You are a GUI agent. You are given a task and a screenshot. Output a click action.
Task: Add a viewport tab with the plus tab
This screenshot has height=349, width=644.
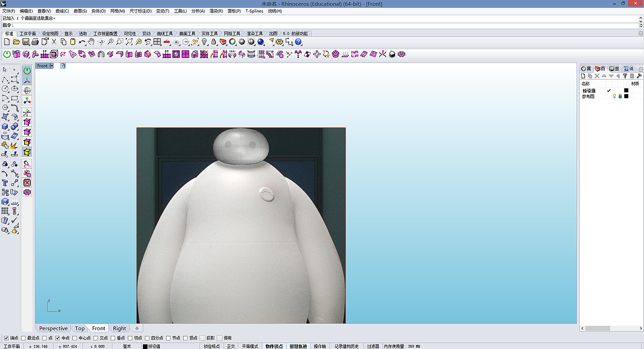136,328
